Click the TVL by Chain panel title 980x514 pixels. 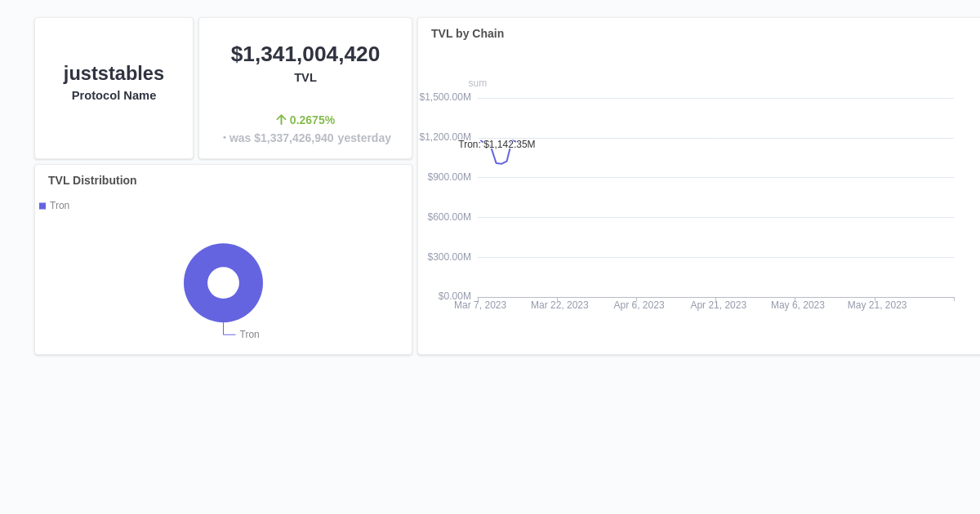pos(467,33)
